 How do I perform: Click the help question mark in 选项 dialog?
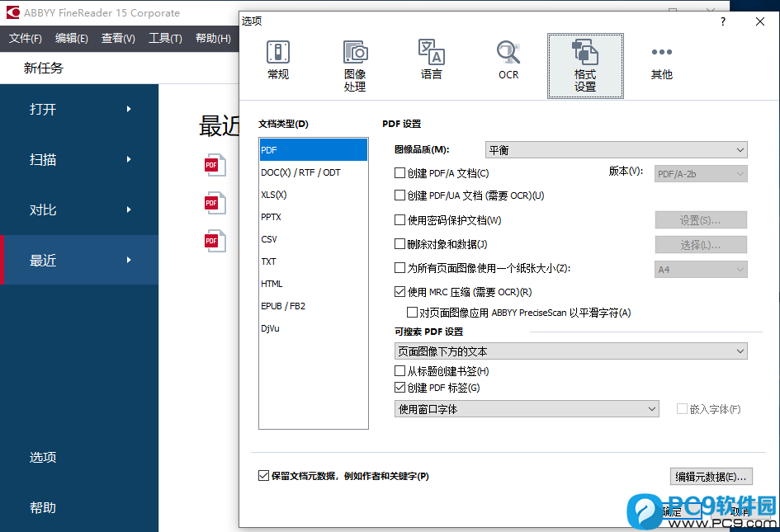click(x=723, y=21)
